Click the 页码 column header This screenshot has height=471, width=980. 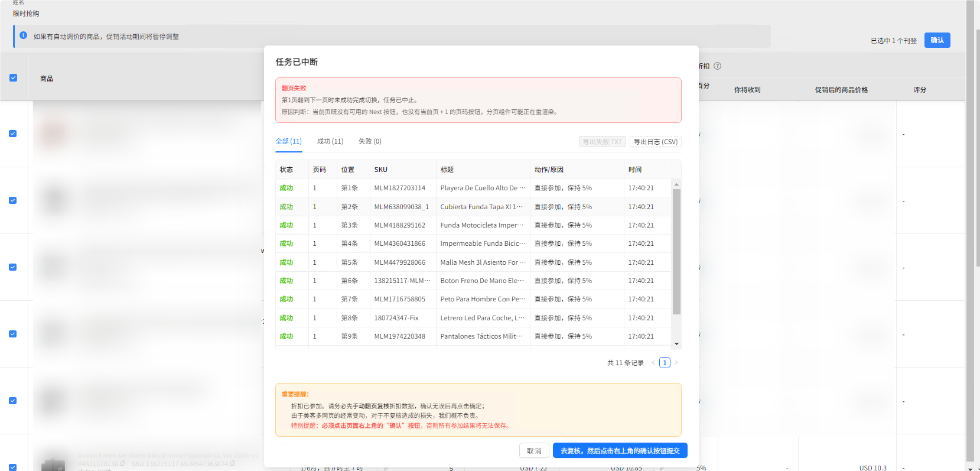pyautogui.click(x=320, y=170)
